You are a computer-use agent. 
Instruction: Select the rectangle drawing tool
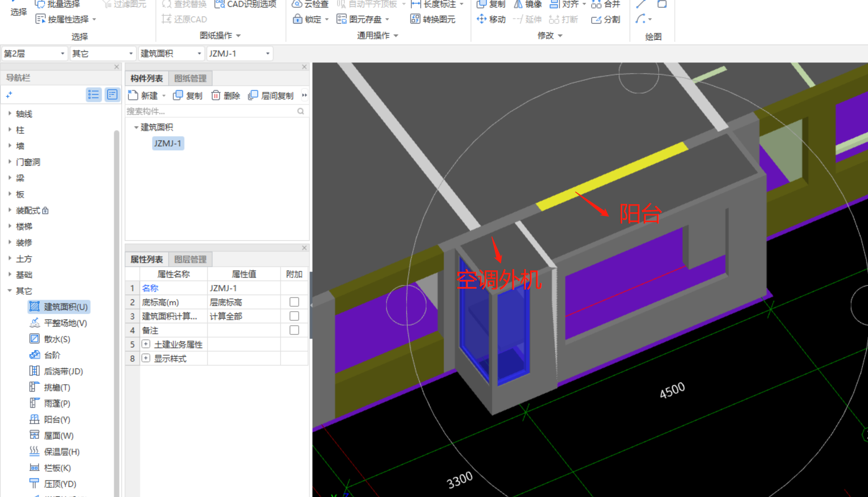click(x=662, y=4)
